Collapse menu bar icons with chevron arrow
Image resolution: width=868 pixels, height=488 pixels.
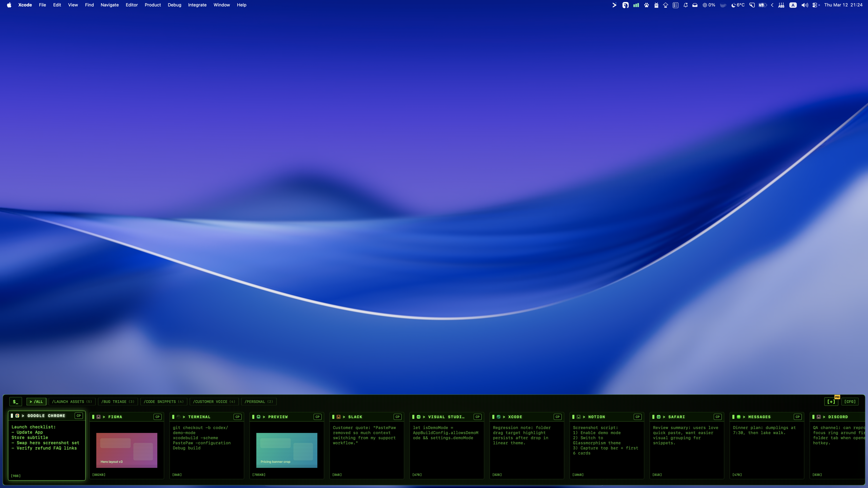772,5
